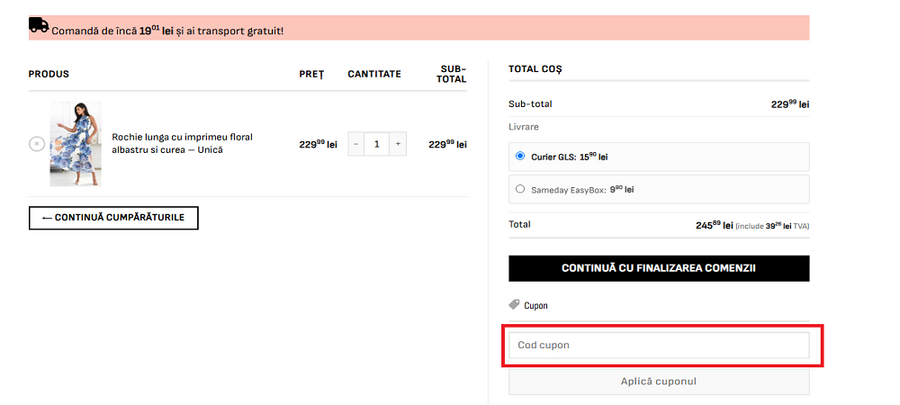Click the PRODUS column header
Viewport: 900px width, 405px height.
coord(49,74)
